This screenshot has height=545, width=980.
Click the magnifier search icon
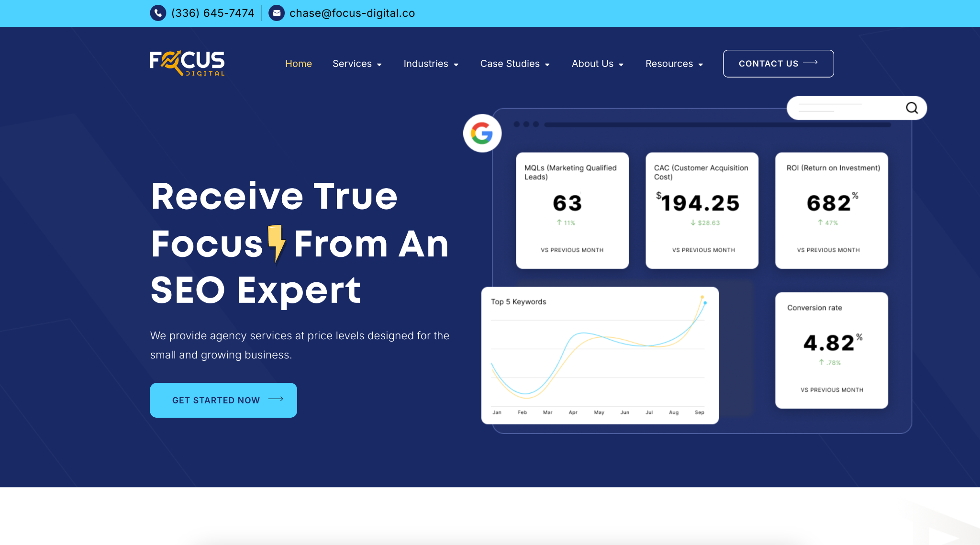[x=912, y=108]
